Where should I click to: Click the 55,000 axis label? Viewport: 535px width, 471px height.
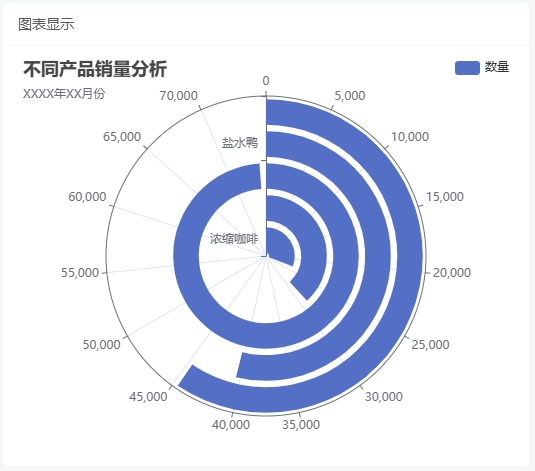click(x=80, y=273)
